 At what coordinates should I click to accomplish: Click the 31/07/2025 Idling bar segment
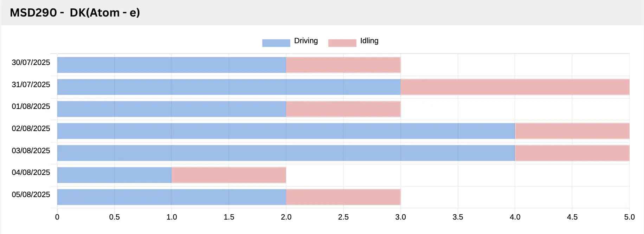(x=515, y=87)
